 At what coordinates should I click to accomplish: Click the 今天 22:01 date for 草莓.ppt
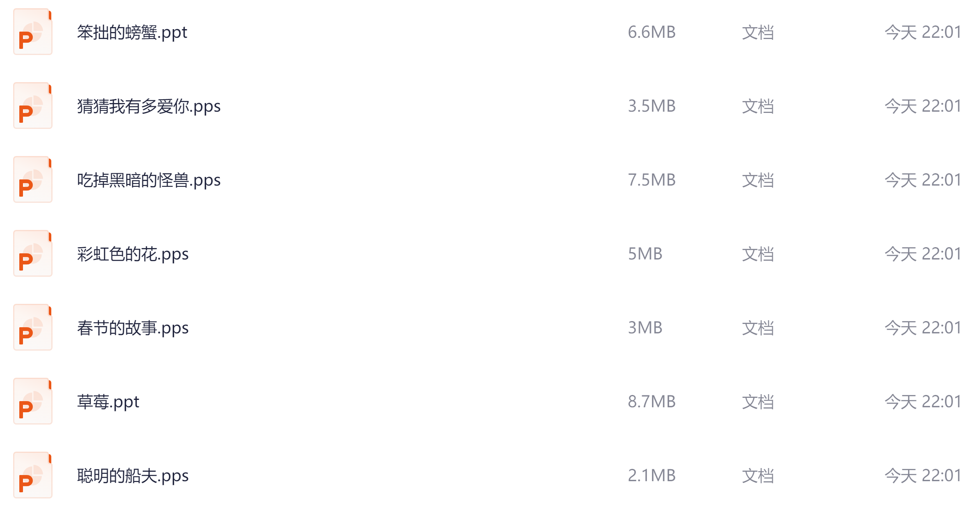tap(923, 402)
